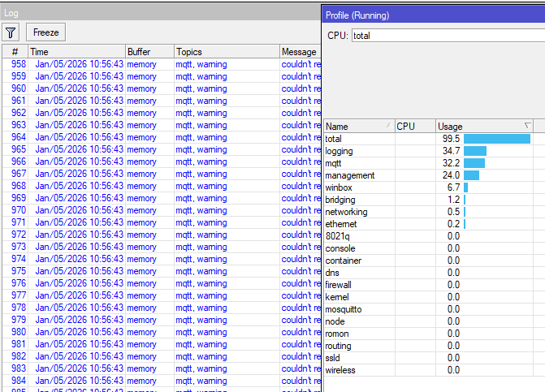Select the firewall process row

point(435,285)
